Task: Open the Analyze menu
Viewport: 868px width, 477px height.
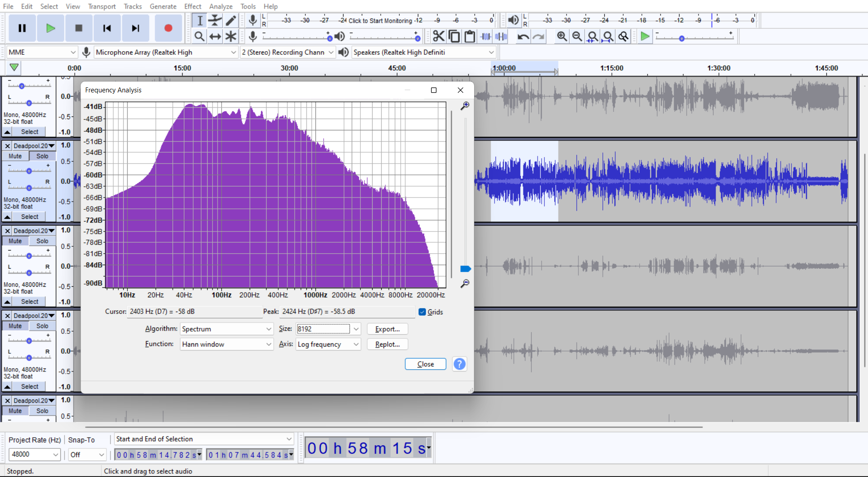Action: (x=221, y=6)
